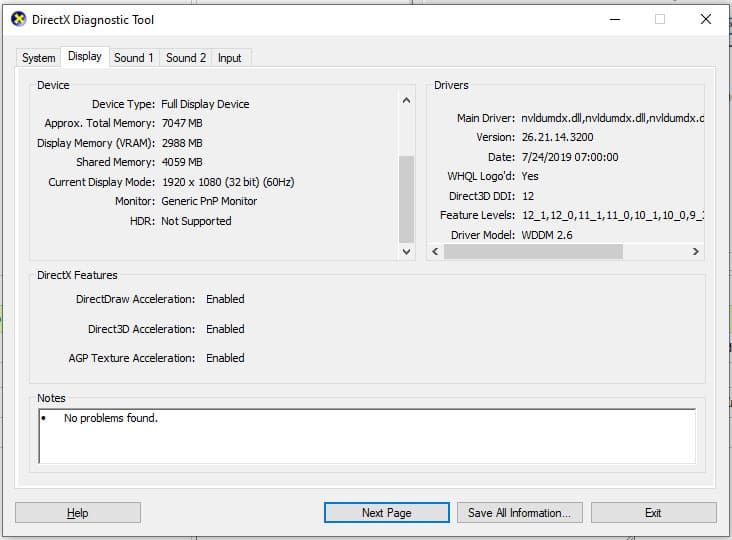Click Device panel scroll up arrow
This screenshot has width=732, height=540.
(x=407, y=100)
